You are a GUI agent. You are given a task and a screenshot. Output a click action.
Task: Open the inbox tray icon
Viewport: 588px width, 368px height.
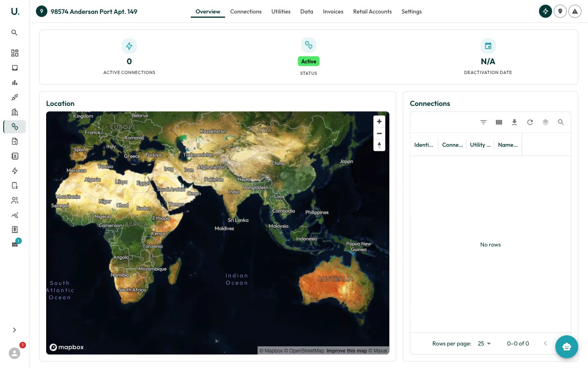pos(15,68)
